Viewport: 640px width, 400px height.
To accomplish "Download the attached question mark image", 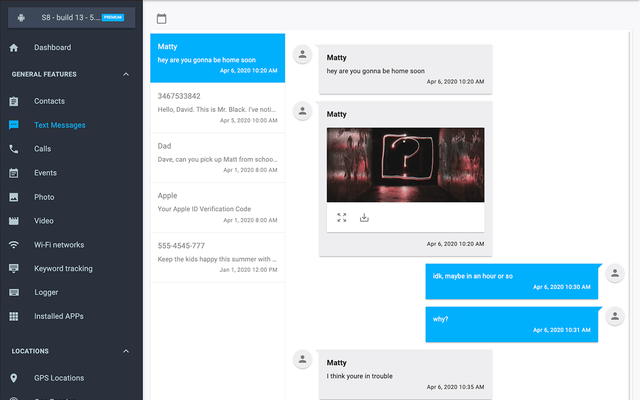I will pyautogui.click(x=364, y=217).
